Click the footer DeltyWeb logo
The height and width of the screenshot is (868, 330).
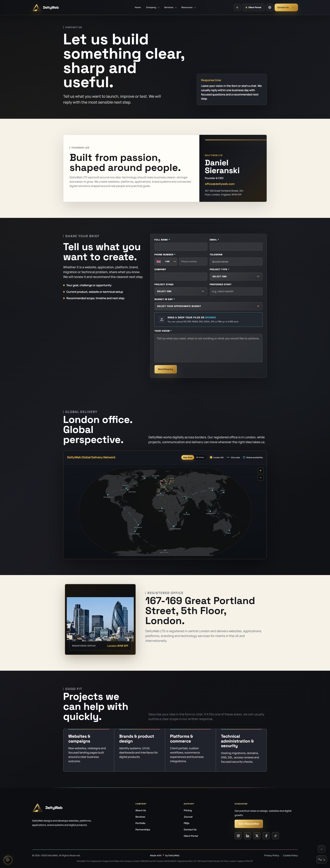coord(47,808)
